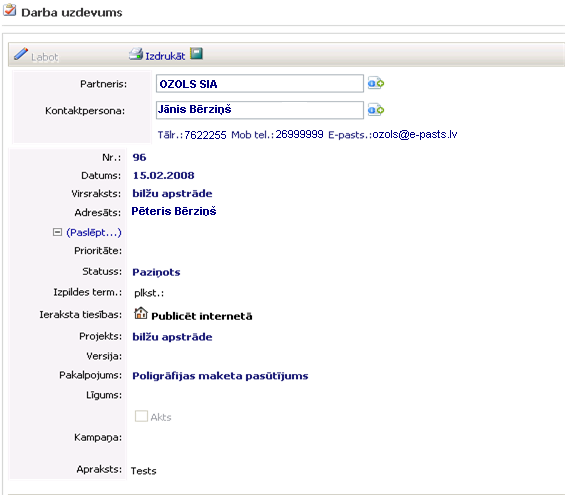Open contact info icon beside Jānis Bērziņš
Image resolution: width=565 pixels, height=496 pixels.
point(376,110)
